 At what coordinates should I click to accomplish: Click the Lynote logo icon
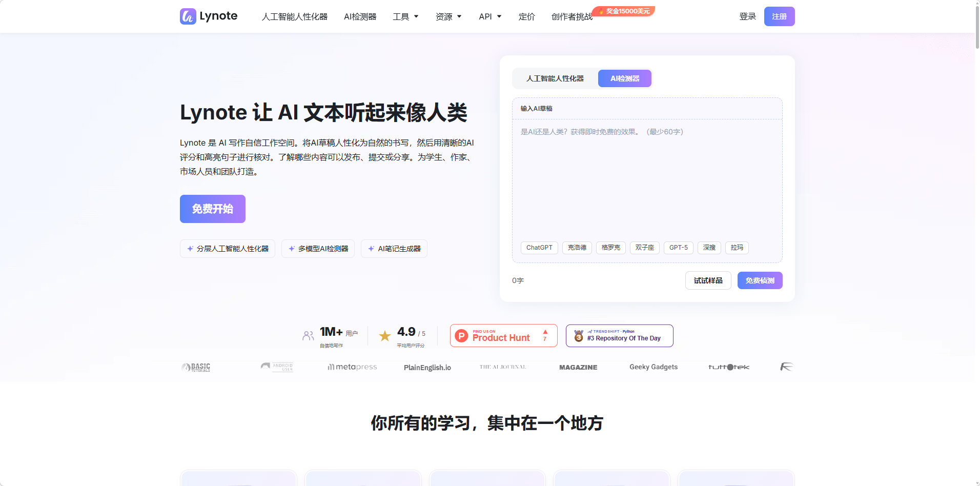click(188, 16)
